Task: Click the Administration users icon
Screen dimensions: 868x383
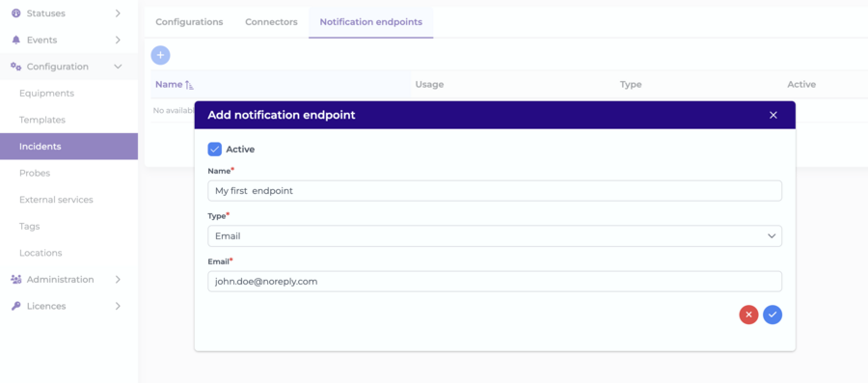Action: click(x=16, y=280)
